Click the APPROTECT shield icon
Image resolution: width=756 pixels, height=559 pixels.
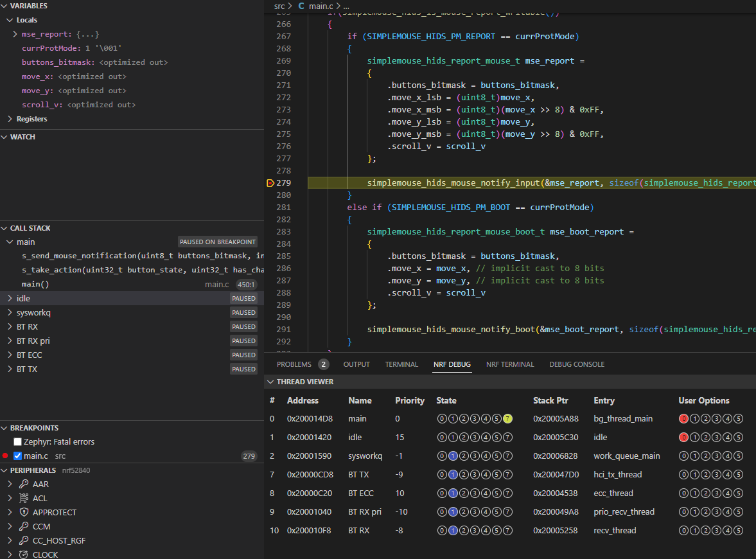click(24, 512)
